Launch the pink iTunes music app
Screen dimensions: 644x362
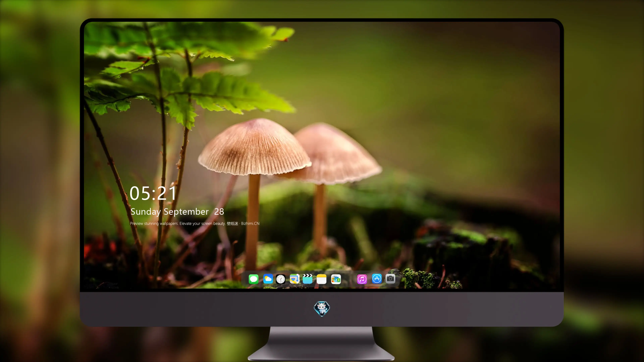click(x=362, y=279)
